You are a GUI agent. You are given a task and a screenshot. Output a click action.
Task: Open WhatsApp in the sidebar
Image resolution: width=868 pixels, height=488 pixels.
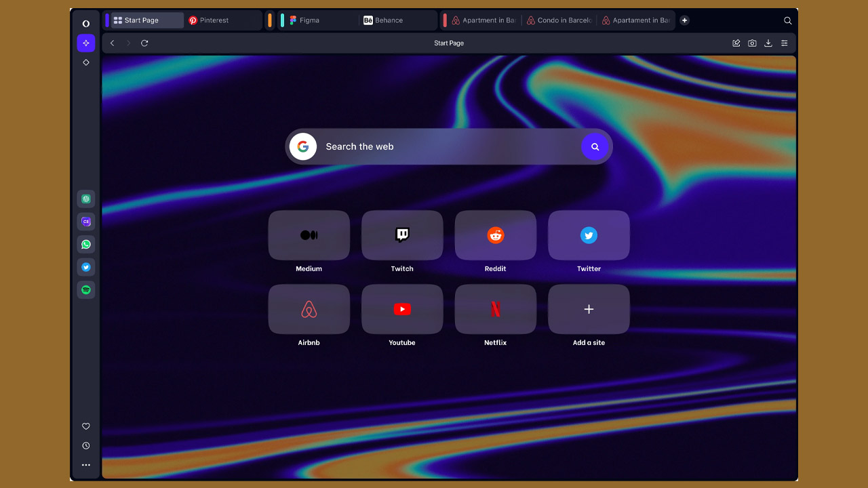(x=86, y=244)
